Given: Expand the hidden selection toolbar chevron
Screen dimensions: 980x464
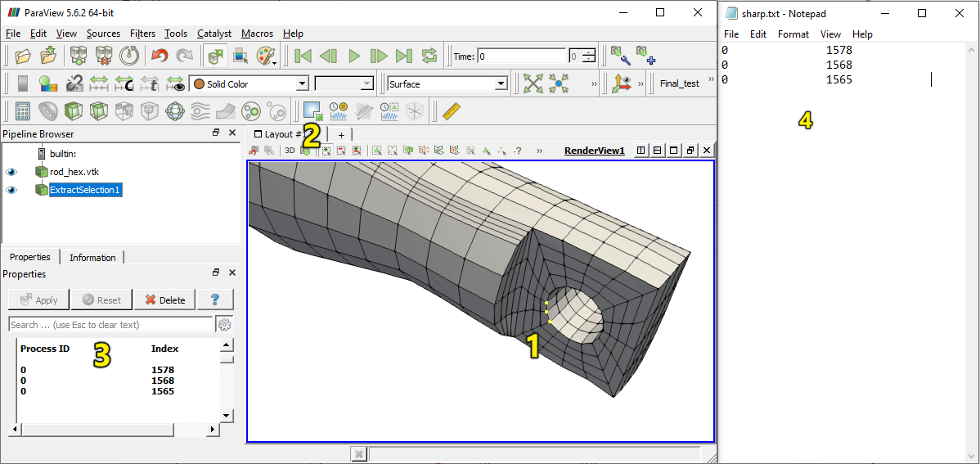Looking at the screenshot, I should coord(539,151).
